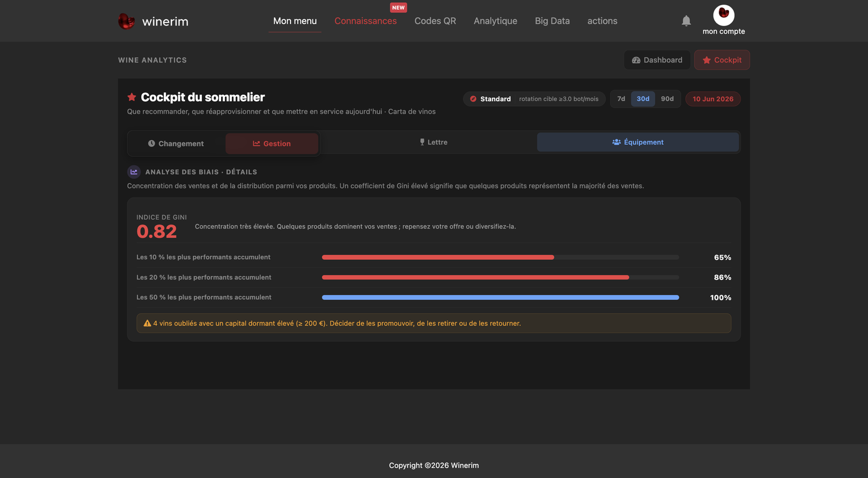Click the analysis chart icon beside Analyse des biais
This screenshot has width=868, height=478.
pyautogui.click(x=134, y=172)
